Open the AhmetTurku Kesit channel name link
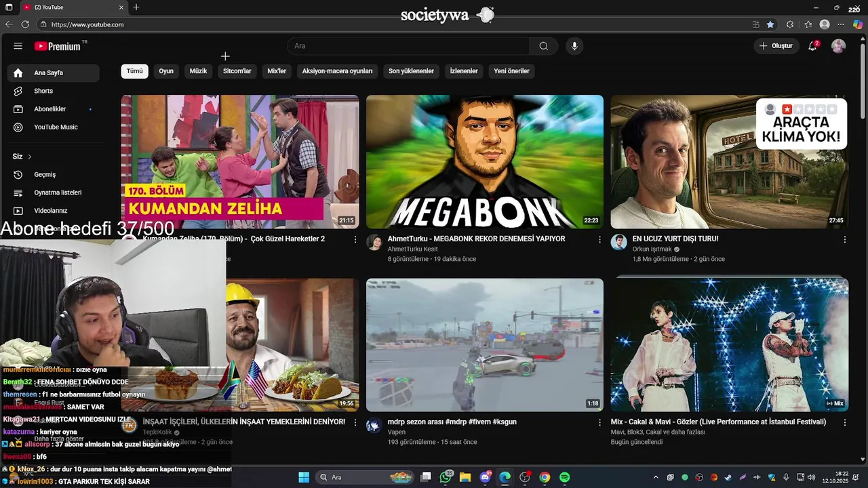The width and height of the screenshot is (868, 488). tap(412, 249)
